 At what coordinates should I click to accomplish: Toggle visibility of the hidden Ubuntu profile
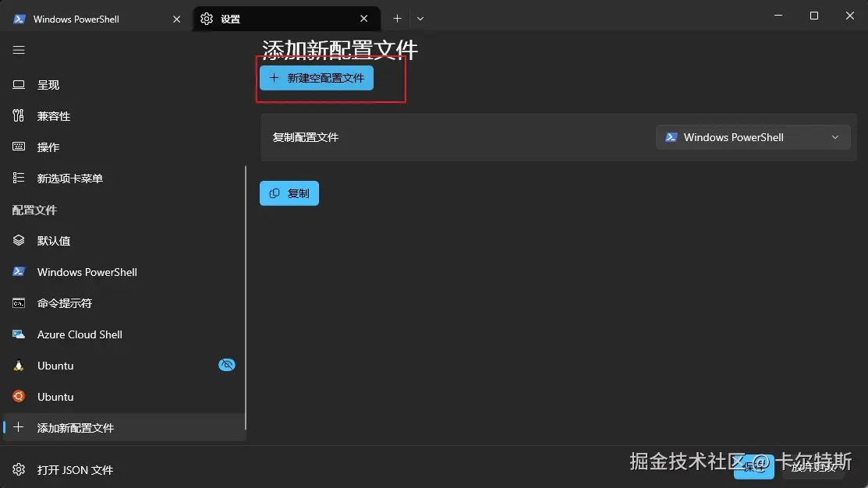[226, 364]
